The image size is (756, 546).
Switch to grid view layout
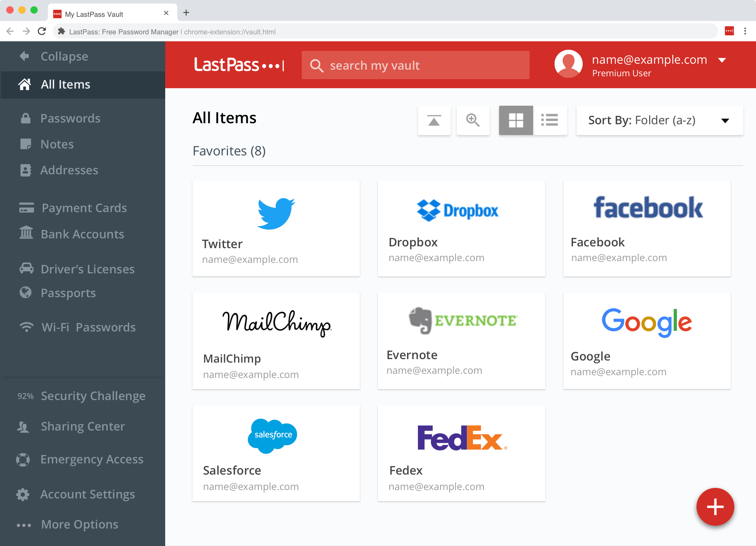tap(515, 120)
